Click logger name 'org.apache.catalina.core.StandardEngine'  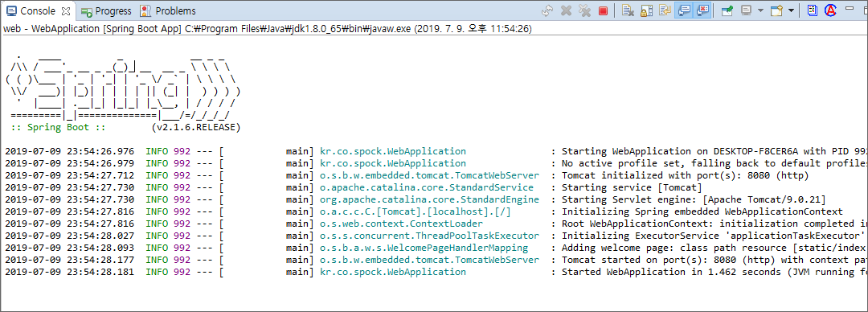(x=429, y=199)
